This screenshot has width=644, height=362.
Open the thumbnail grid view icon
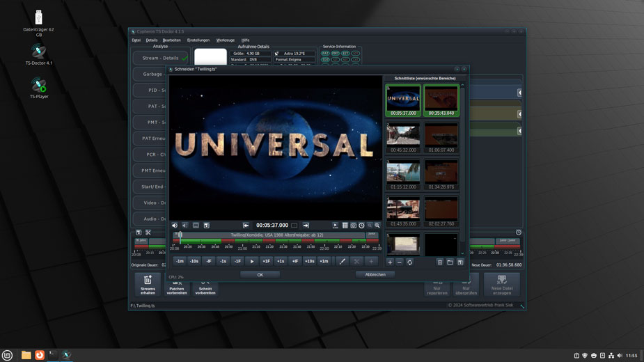point(345,226)
